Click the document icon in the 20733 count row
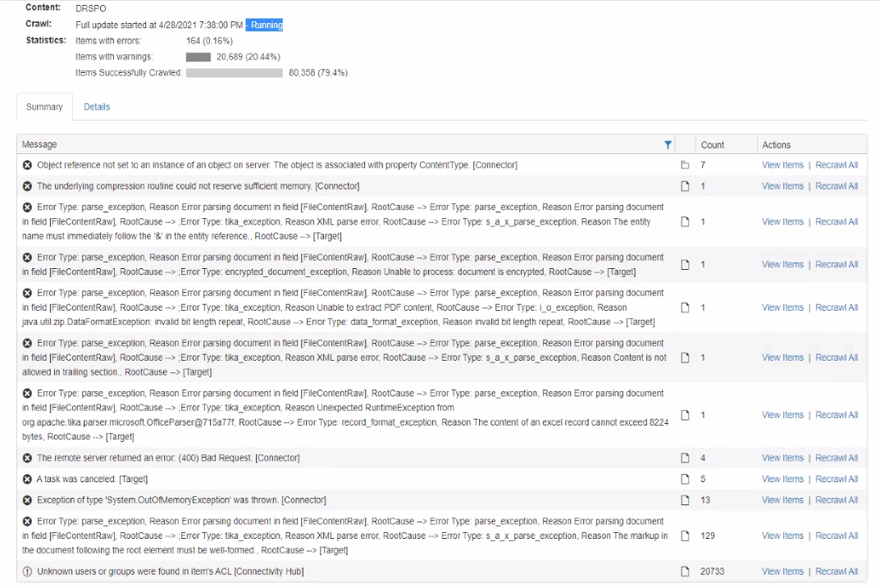This screenshot has height=588, width=880. coord(685,572)
